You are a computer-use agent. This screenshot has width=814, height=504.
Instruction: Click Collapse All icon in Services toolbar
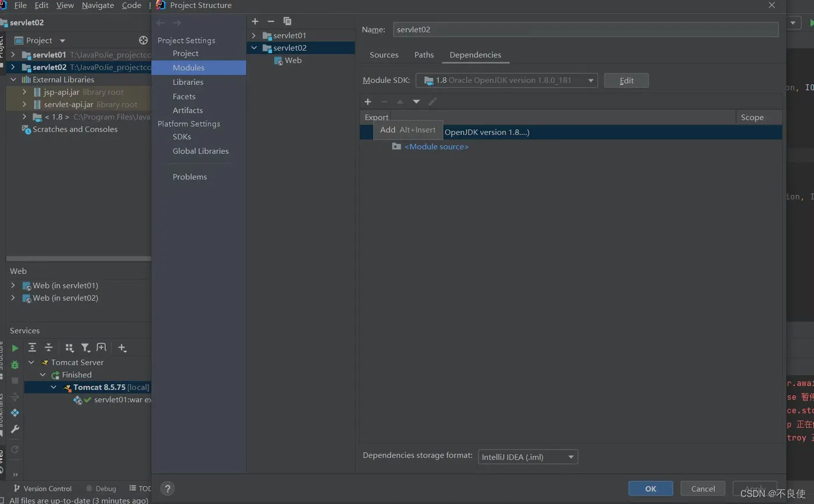tap(49, 348)
